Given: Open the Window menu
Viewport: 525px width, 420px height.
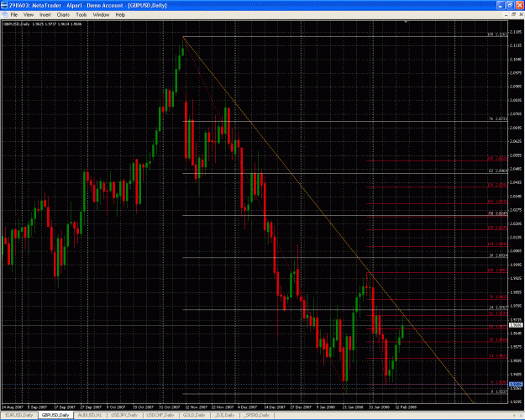Looking at the screenshot, I should pos(101,15).
